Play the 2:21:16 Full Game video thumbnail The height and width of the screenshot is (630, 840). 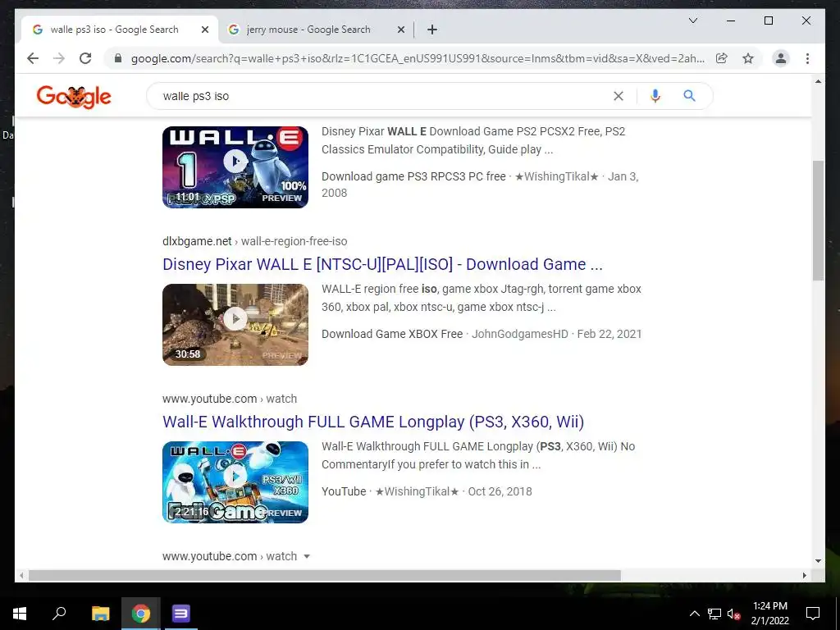pos(235,482)
